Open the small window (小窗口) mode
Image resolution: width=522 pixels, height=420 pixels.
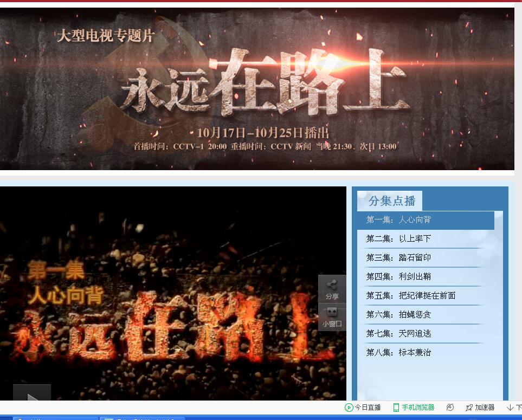click(x=332, y=317)
